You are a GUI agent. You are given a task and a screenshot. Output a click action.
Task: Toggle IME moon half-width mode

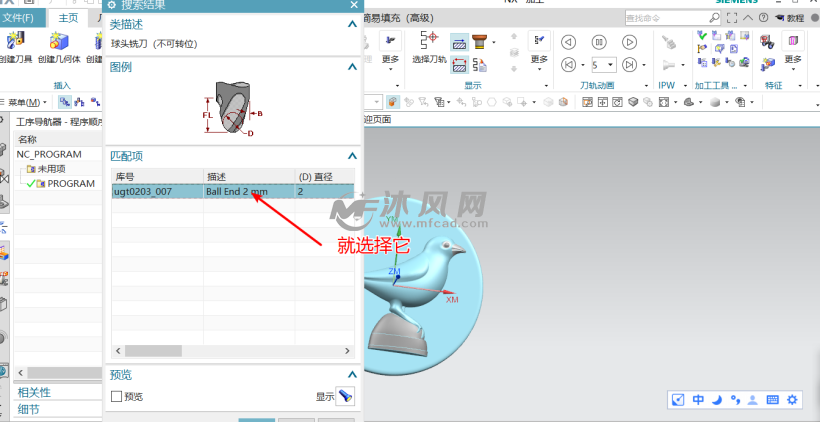point(717,400)
